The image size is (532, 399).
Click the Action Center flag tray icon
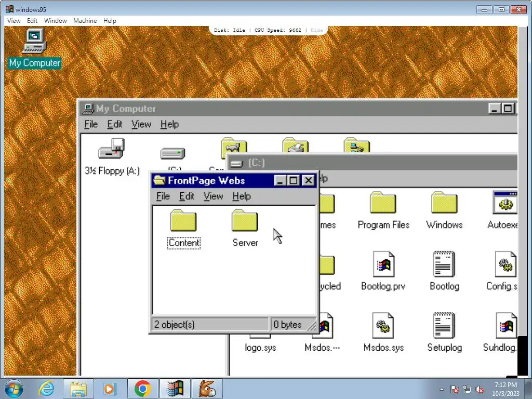[455, 390]
